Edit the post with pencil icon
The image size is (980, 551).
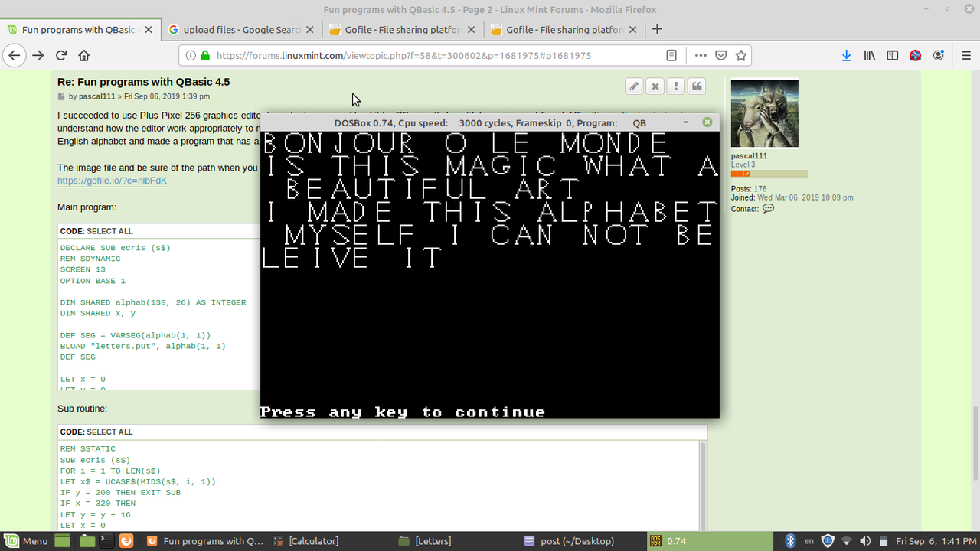pos(634,86)
